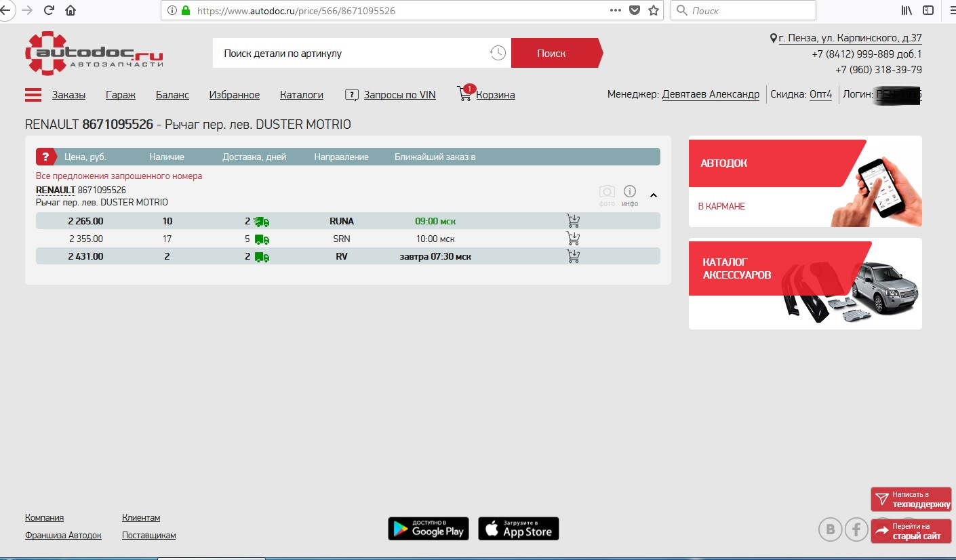Focus the browser Поиск search box
The width and height of the screenshot is (956, 560).
tap(743, 10)
